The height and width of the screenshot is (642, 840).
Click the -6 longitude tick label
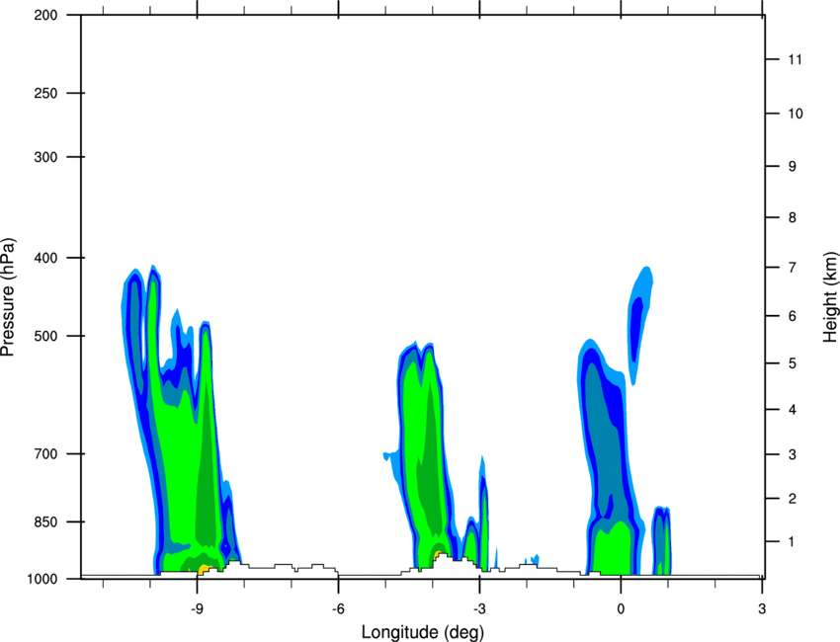338,608
